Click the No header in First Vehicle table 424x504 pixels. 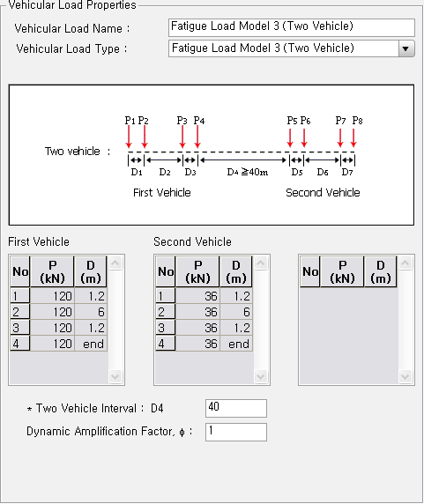(x=20, y=271)
